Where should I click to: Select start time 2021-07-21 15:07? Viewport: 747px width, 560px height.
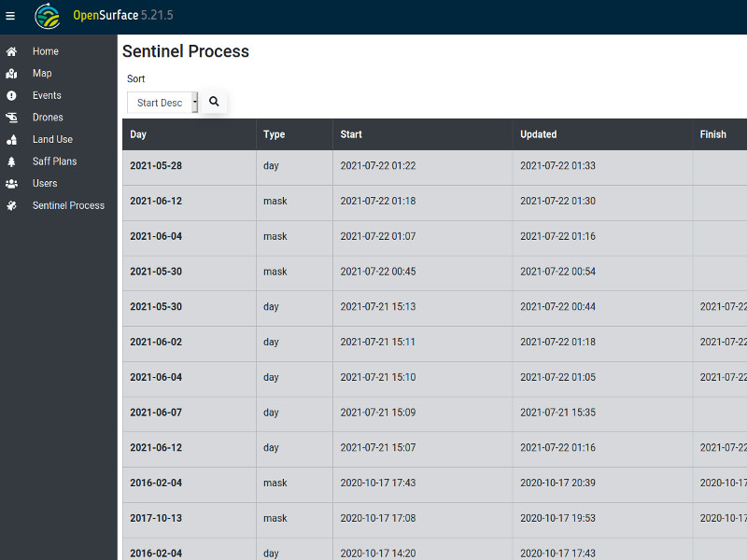[x=378, y=448]
